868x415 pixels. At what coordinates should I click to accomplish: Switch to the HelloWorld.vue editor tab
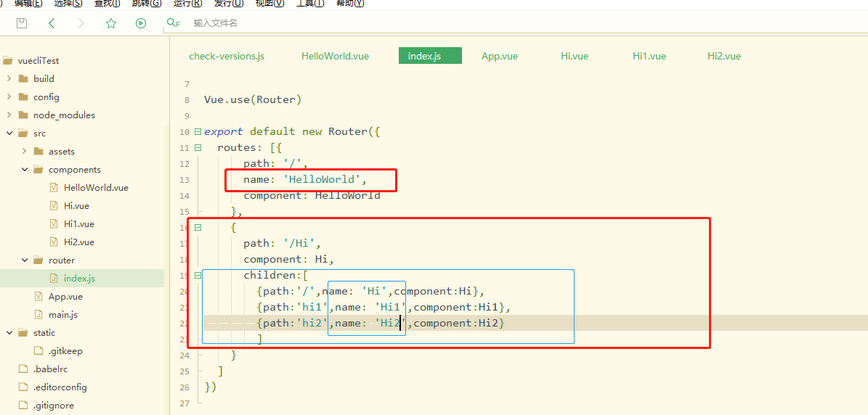click(335, 56)
